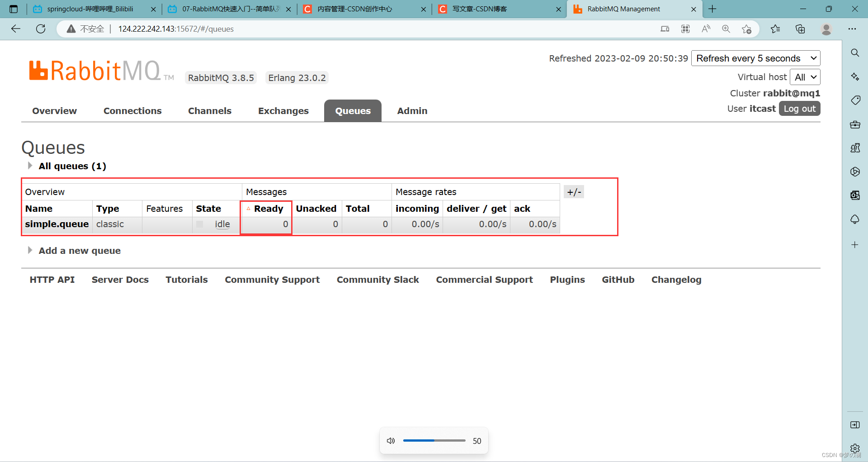
Task: Open the Admin tab
Action: [412, 111]
